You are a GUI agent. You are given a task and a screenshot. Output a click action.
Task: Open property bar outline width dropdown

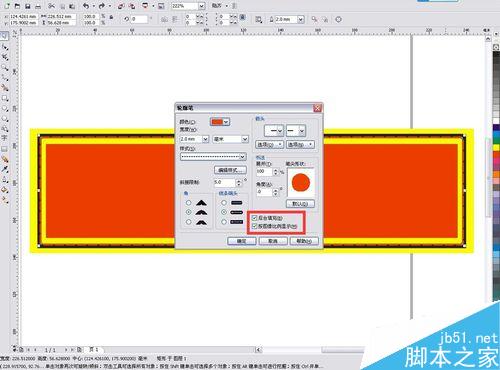301,19
